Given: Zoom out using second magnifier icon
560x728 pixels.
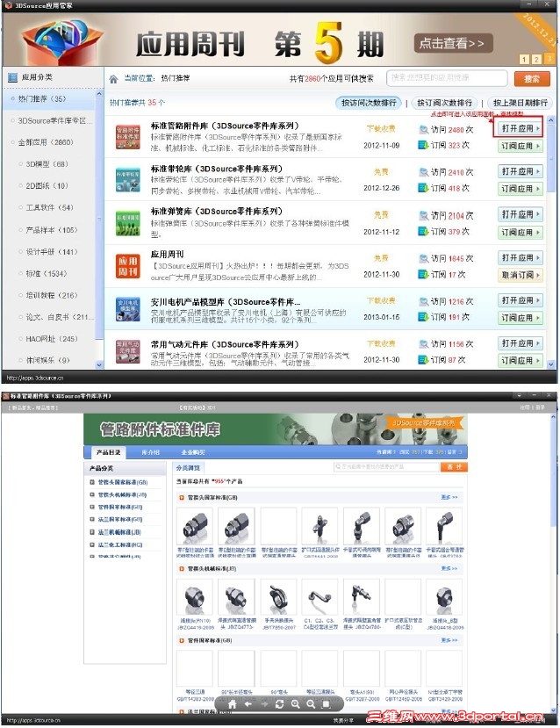Looking at the screenshot, I should [x=311, y=704].
